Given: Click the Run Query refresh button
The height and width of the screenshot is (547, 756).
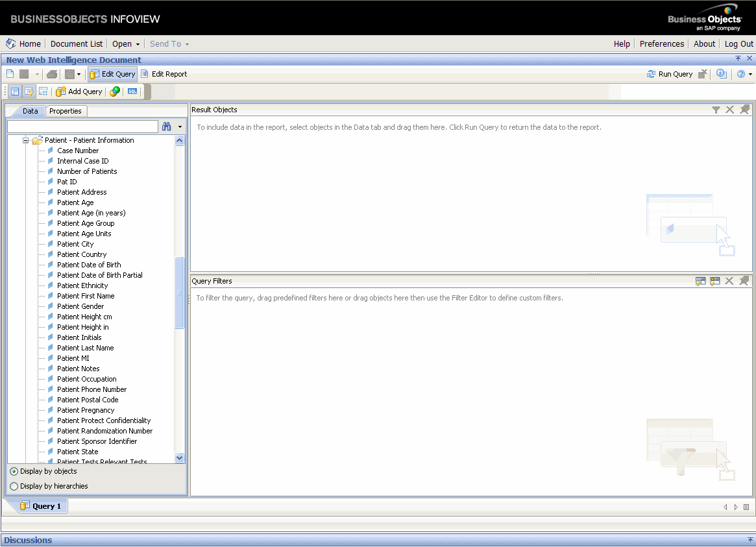Looking at the screenshot, I should pyautogui.click(x=670, y=74).
